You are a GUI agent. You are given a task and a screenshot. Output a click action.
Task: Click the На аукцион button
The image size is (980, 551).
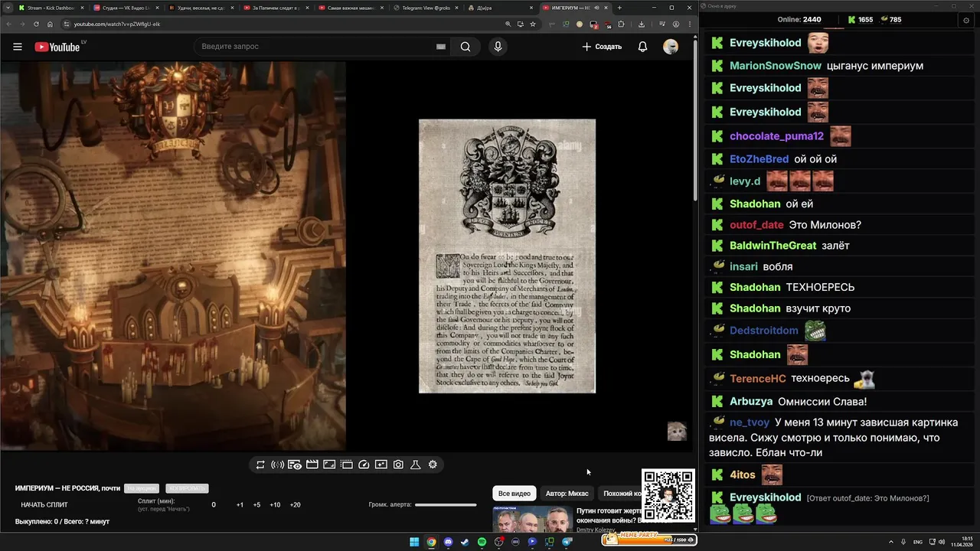(142, 488)
